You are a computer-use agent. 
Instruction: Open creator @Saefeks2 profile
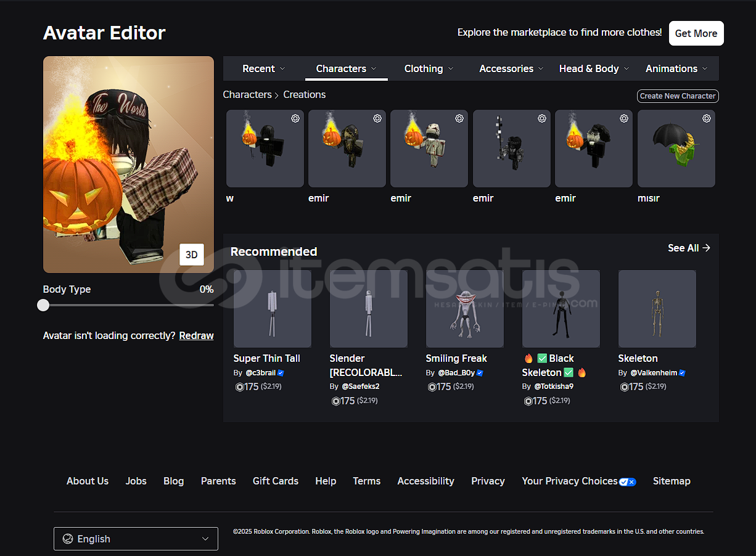pyautogui.click(x=361, y=386)
